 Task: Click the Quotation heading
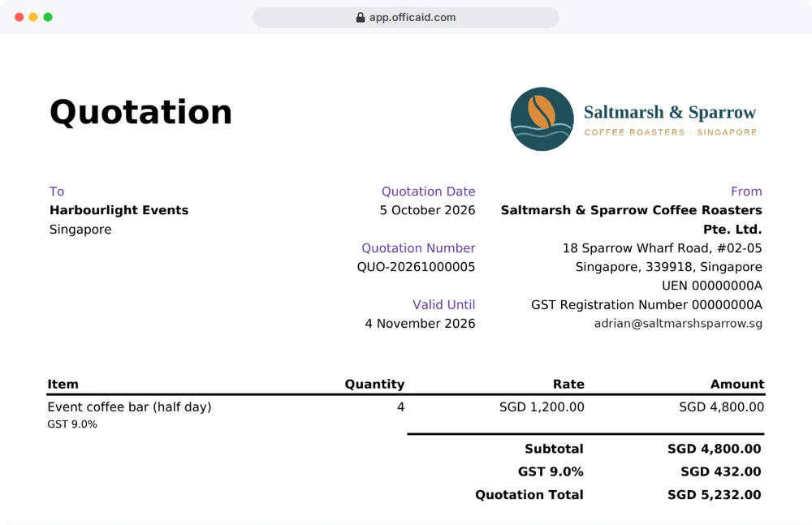coord(140,112)
